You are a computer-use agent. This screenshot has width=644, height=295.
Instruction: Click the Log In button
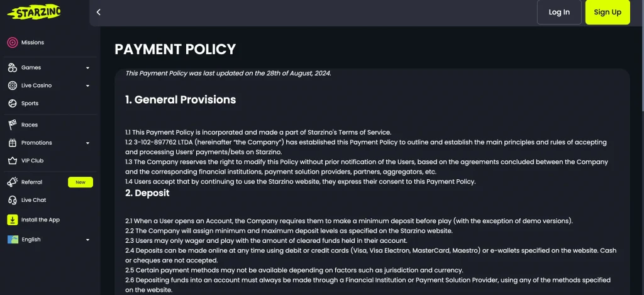click(559, 12)
